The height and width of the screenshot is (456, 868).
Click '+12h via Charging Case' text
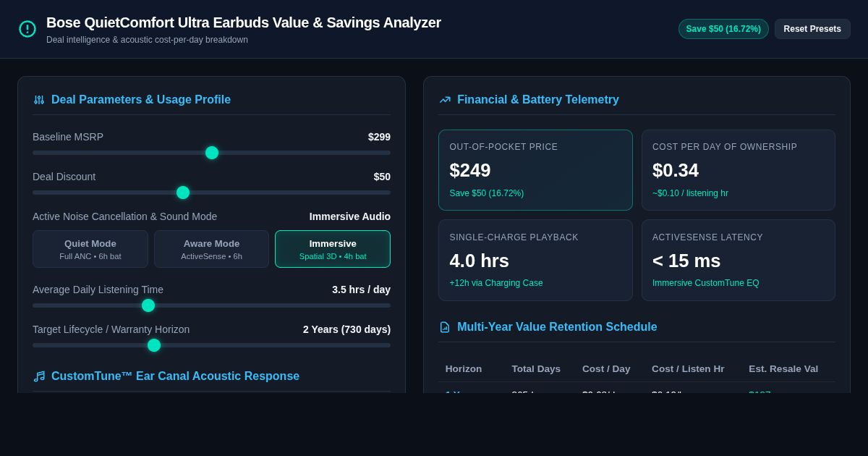(x=496, y=283)
